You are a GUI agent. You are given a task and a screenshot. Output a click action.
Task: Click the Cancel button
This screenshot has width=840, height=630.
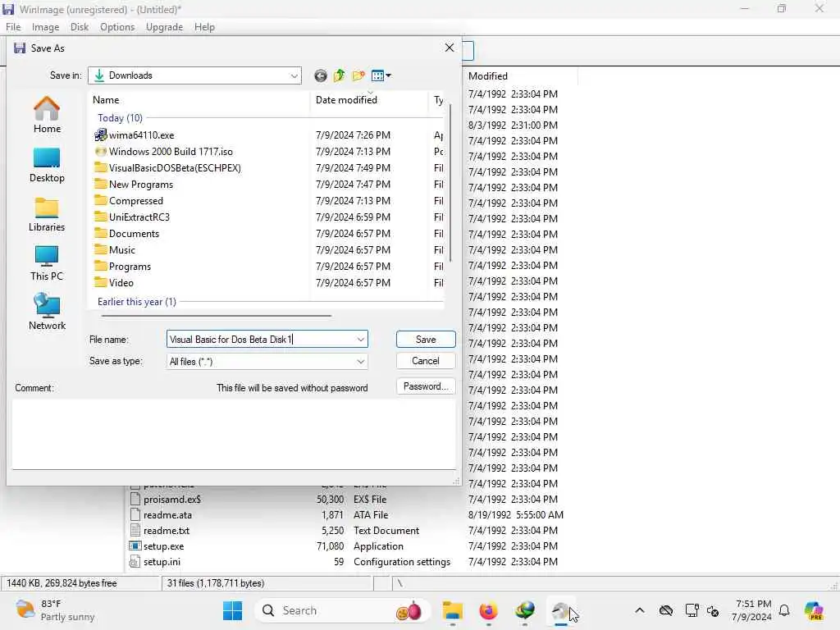pos(426,361)
